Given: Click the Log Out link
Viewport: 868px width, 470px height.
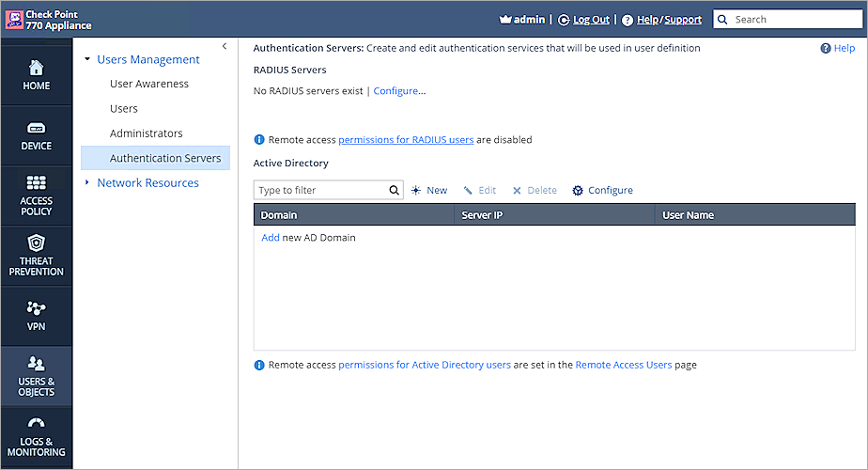Looking at the screenshot, I should click(591, 20).
